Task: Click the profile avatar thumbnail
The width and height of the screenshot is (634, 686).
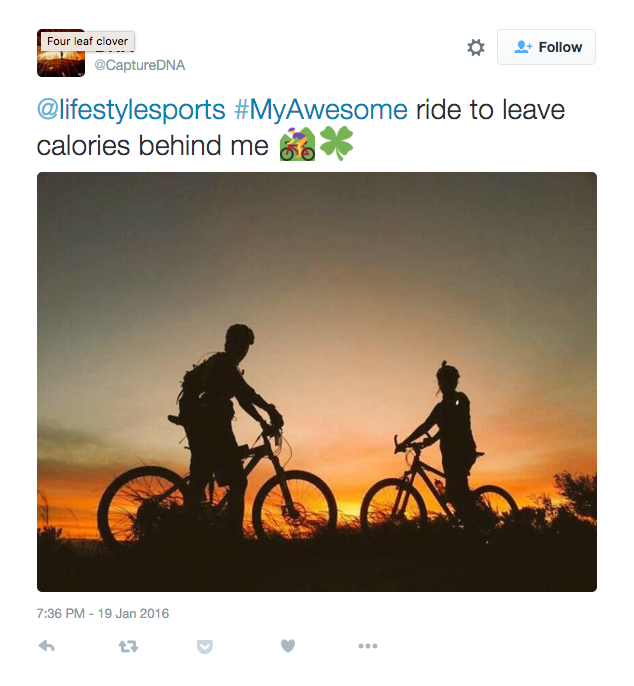Action: click(61, 53)
